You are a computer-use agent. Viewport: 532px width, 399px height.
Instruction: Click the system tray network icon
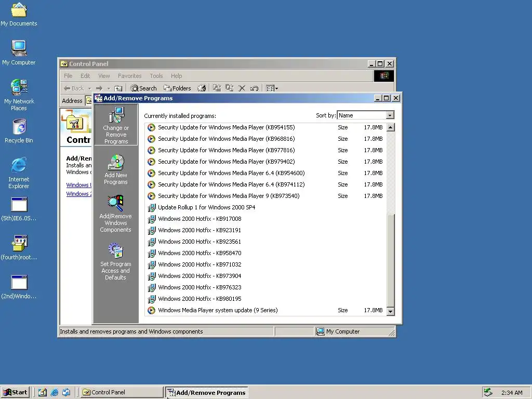pos(488,392)
